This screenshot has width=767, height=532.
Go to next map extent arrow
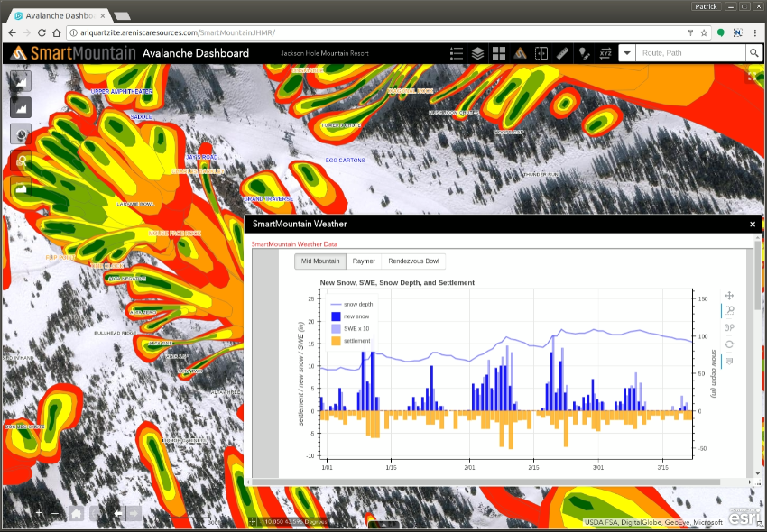click(x=134, y=513)
